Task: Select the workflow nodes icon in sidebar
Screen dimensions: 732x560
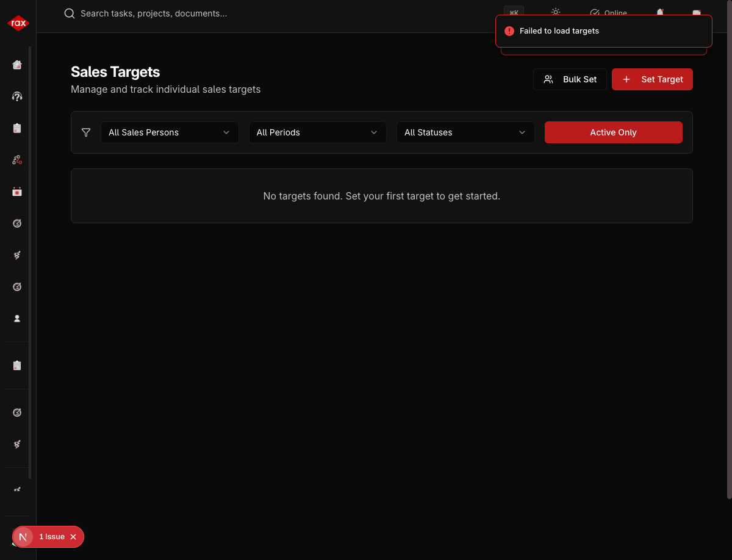Action: (16, 159)
